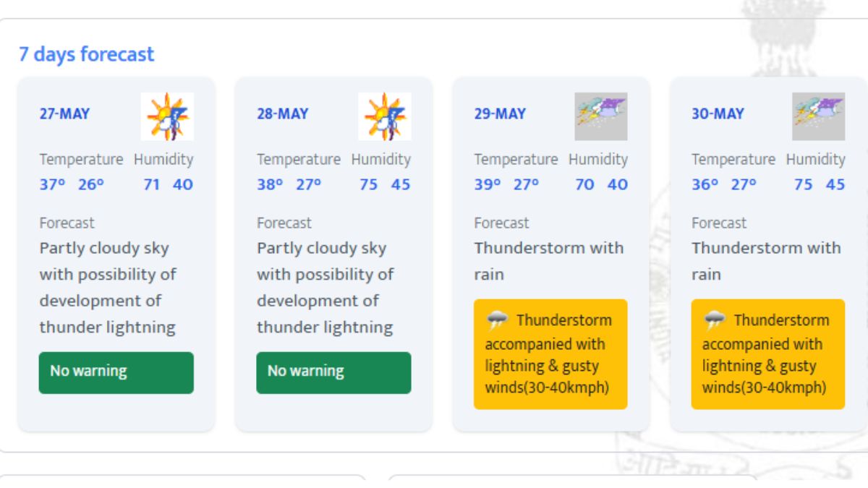Click the 75 humidity value on 28-MAY

[x=369, y=184]
